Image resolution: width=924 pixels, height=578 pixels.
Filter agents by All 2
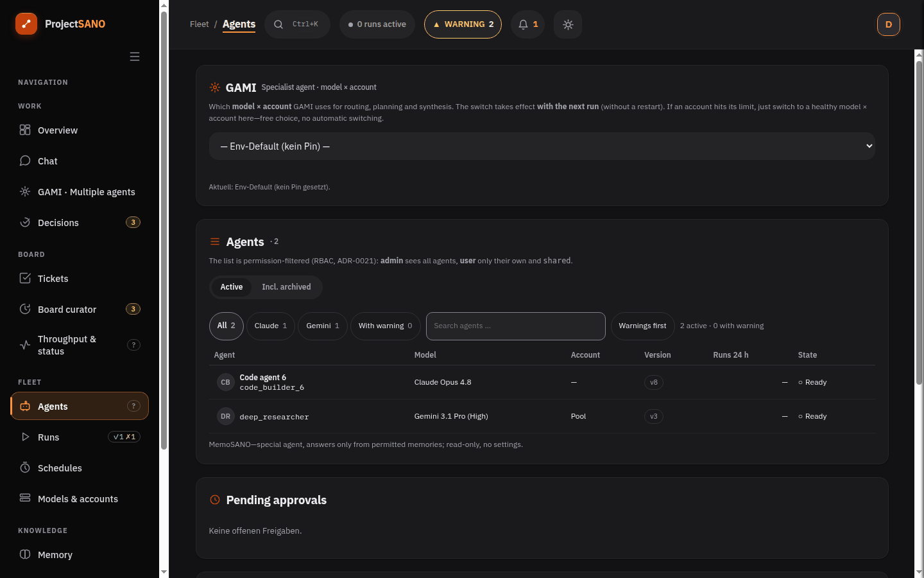click(227, 326)
